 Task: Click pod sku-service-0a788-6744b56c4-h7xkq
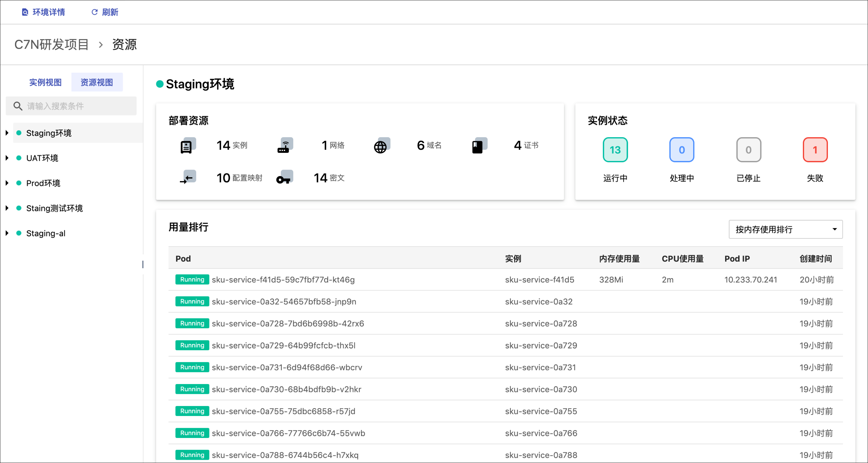pos(285,455)
